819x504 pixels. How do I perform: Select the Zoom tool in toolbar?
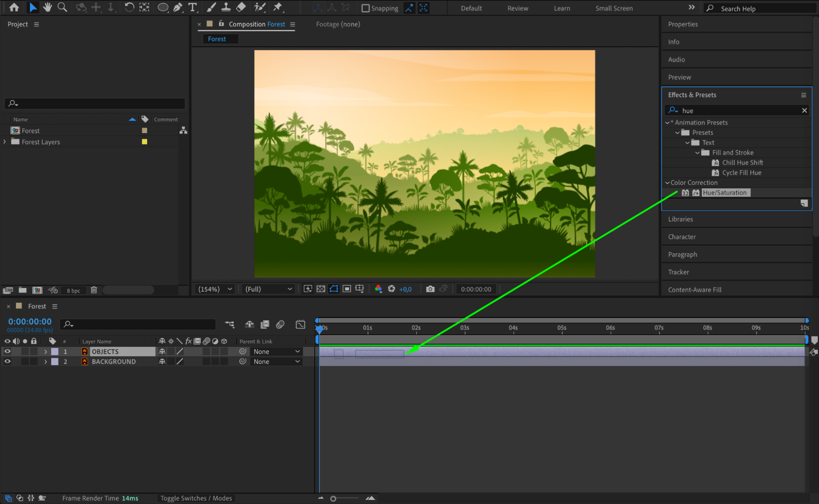tap(62, 7)
